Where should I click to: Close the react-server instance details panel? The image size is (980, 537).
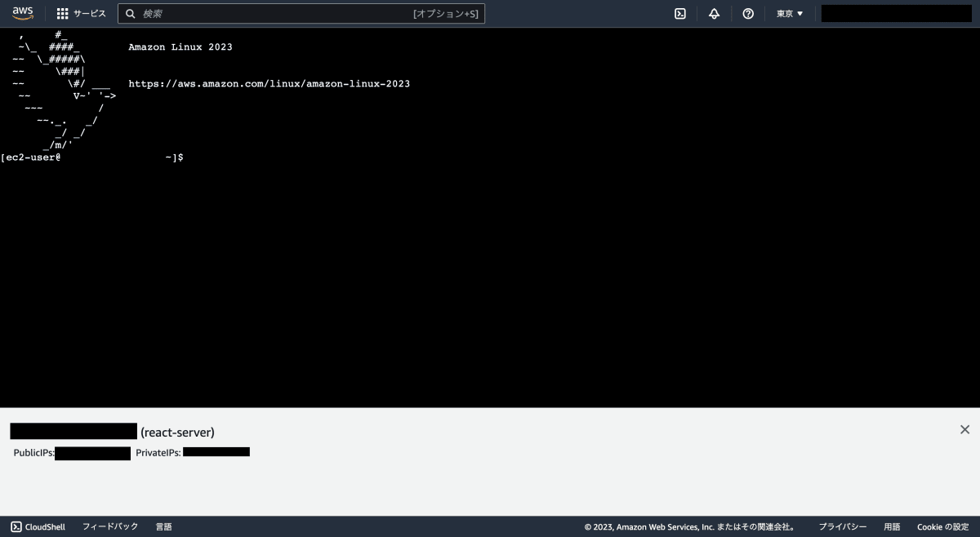pos(964,429)
